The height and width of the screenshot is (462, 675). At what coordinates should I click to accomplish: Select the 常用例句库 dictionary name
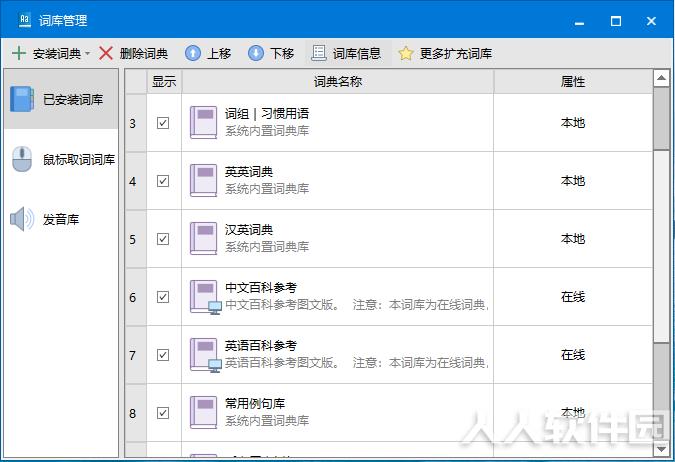(x=255, y=404)
